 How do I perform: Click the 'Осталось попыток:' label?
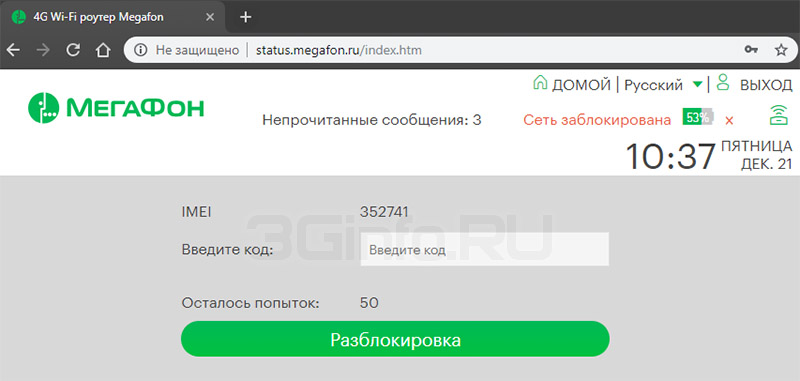pyautogui.click(x=250, y=303)
